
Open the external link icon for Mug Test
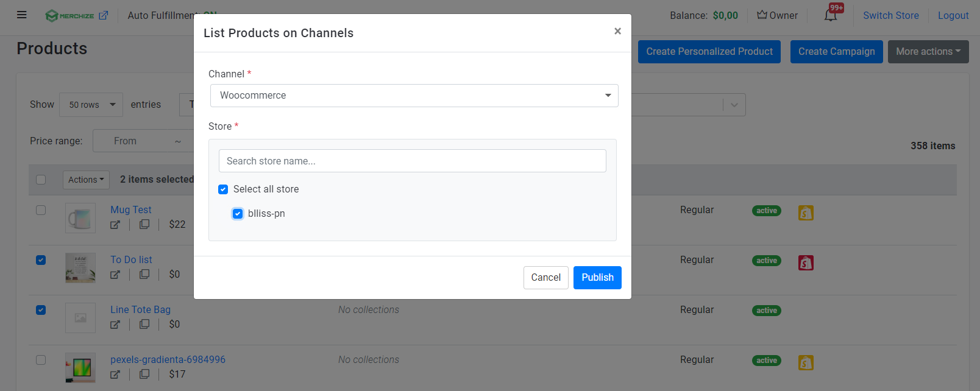(x=115, y=225)
